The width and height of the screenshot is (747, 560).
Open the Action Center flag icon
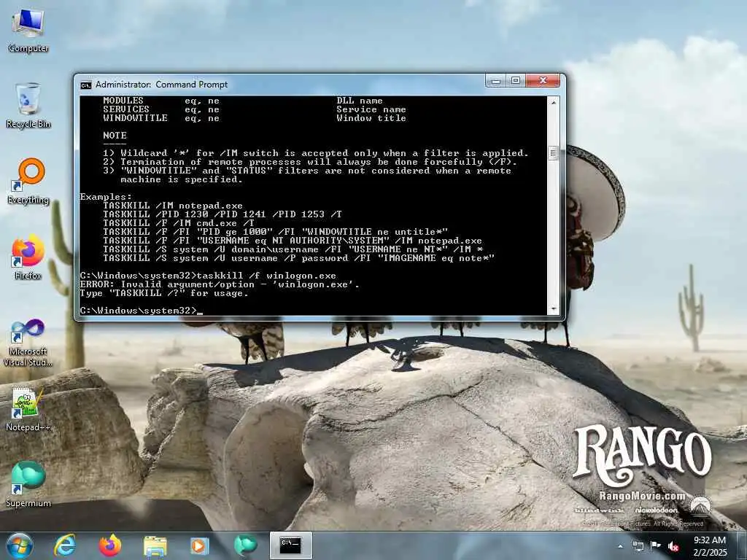click(656, 545)
